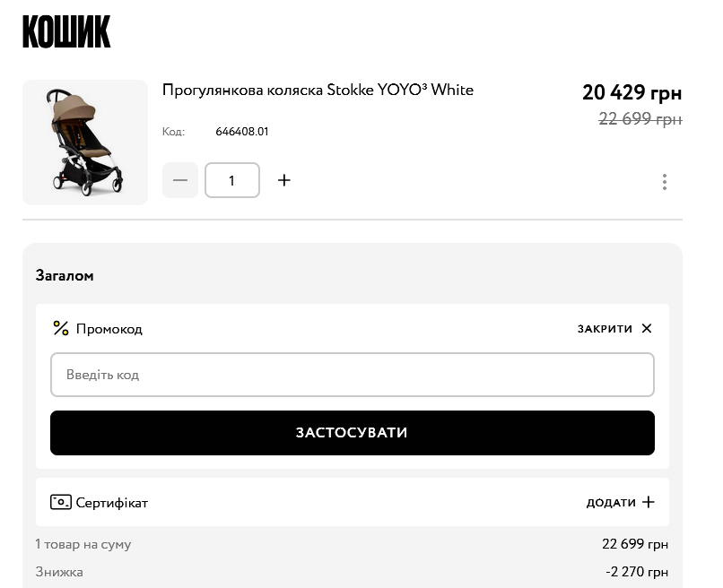
Task: Decrease stroller quantity with the minus button
Action: tap(180, 180)
